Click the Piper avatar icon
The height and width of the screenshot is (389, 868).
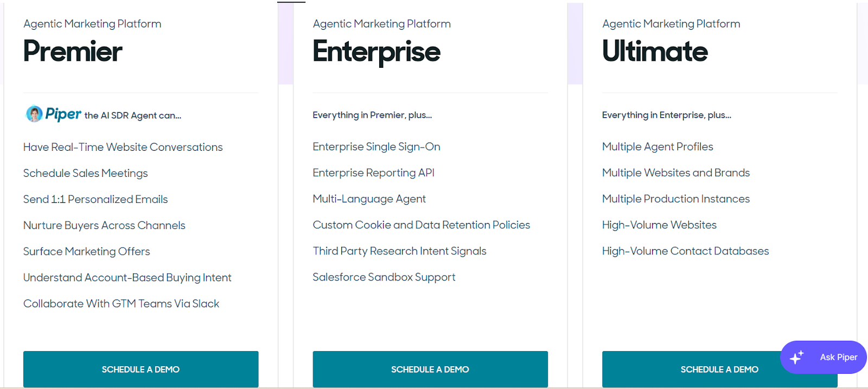coord(33,113)
